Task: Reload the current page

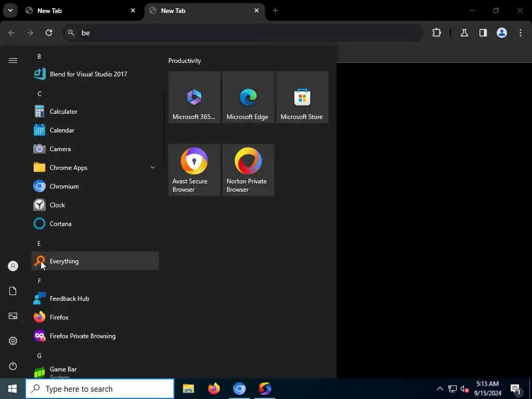Action: 49,33
